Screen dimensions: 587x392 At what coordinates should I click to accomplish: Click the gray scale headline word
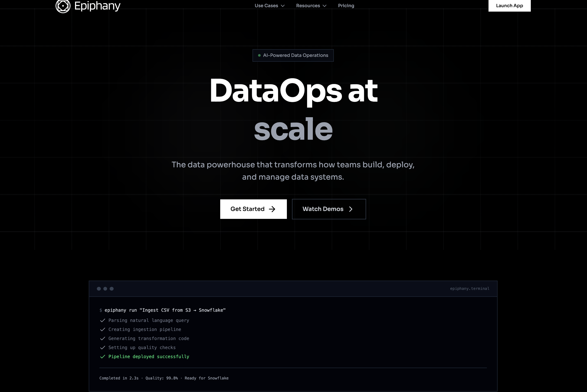293,129
